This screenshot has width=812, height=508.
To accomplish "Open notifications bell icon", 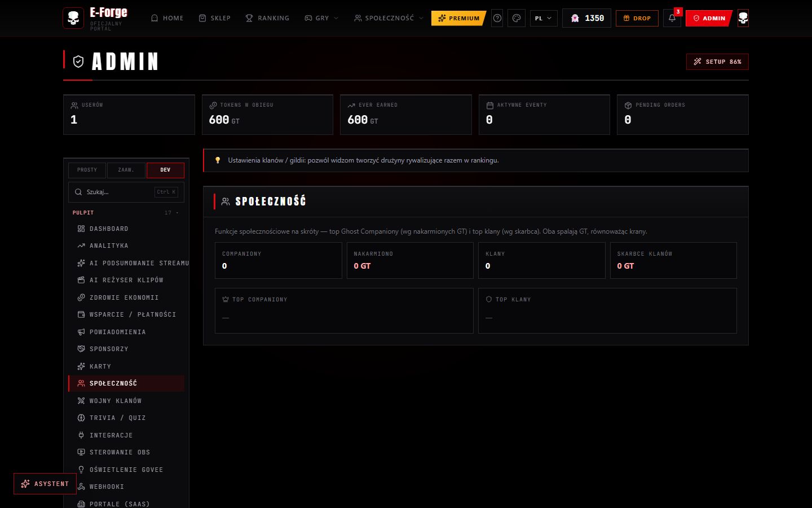I will click(x=672, y=18).
